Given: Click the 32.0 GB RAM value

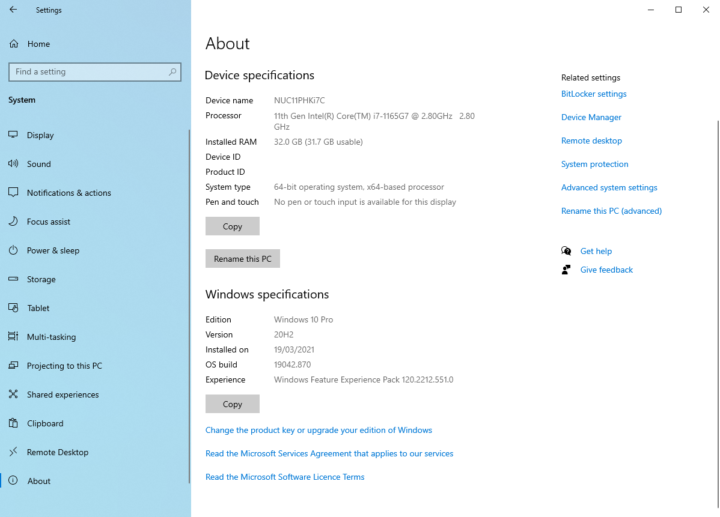Looking at the screenshot, I should 318,142.
